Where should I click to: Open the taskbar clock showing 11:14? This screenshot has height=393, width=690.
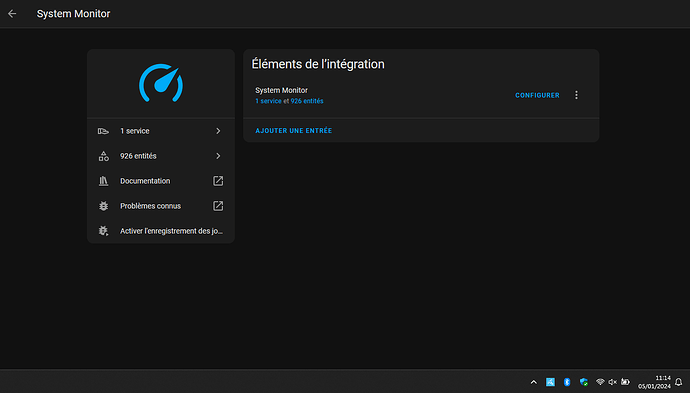pyautogui.click(x=654, y=382)
